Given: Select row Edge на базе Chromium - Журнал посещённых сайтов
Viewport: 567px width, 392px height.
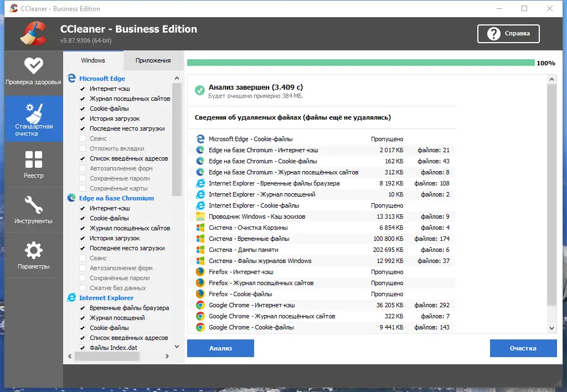Looking at the screenshot, I should coord(323,172).
